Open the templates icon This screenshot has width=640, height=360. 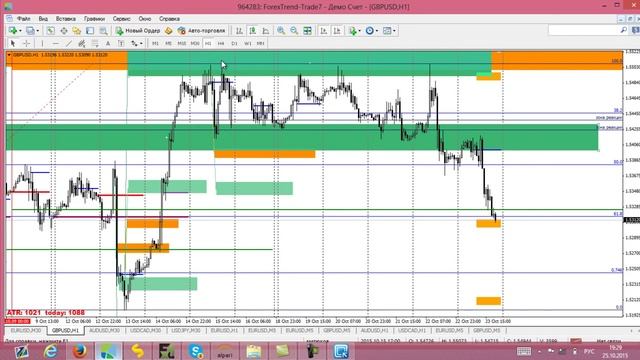coord(387,31)
